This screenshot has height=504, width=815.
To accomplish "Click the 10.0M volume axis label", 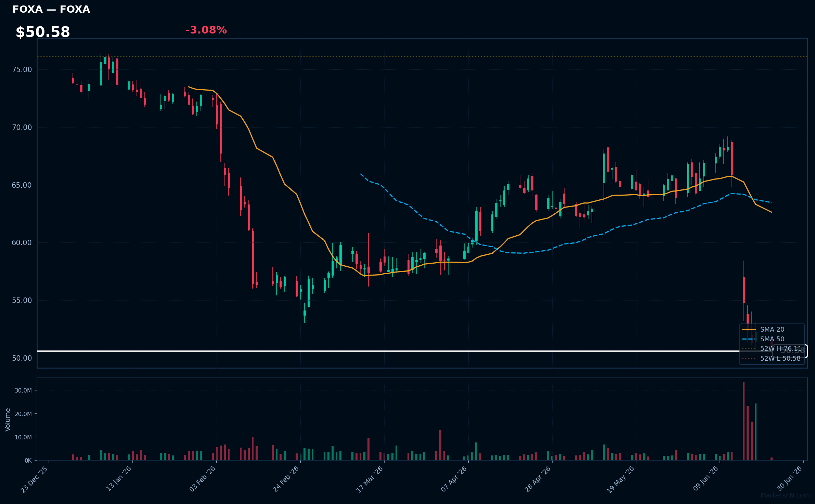I will (23, 437).
